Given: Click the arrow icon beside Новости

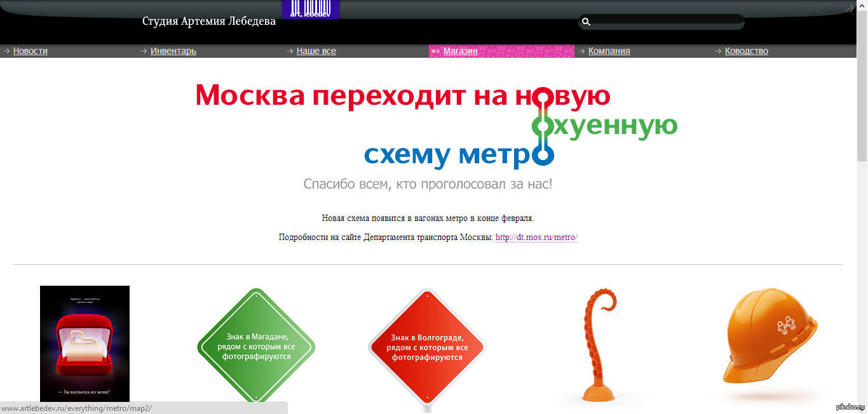Looking at the screenshot, I should (6, 51).
